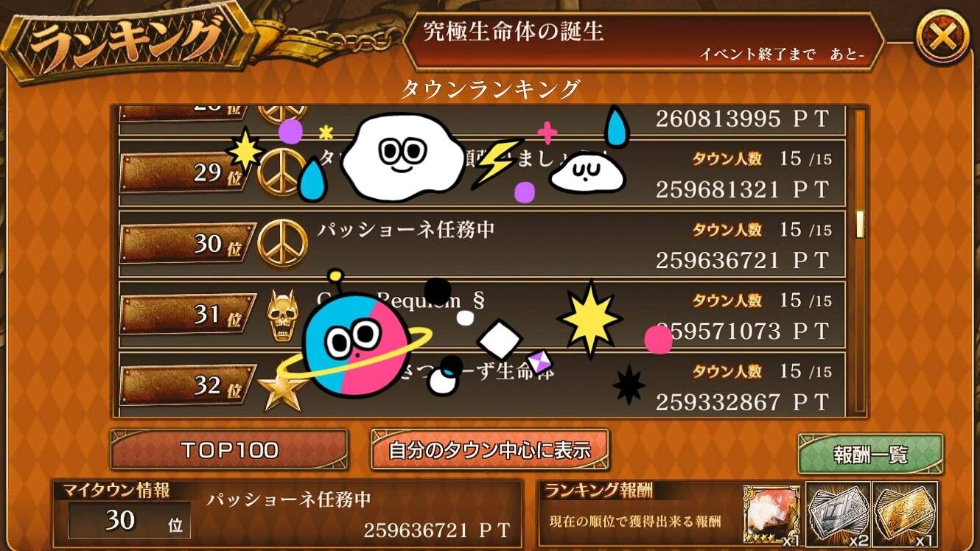Click the 259332867 PT score of rank 32
The width and height of the screenshot is (980, 551).
tap(742, 402)
